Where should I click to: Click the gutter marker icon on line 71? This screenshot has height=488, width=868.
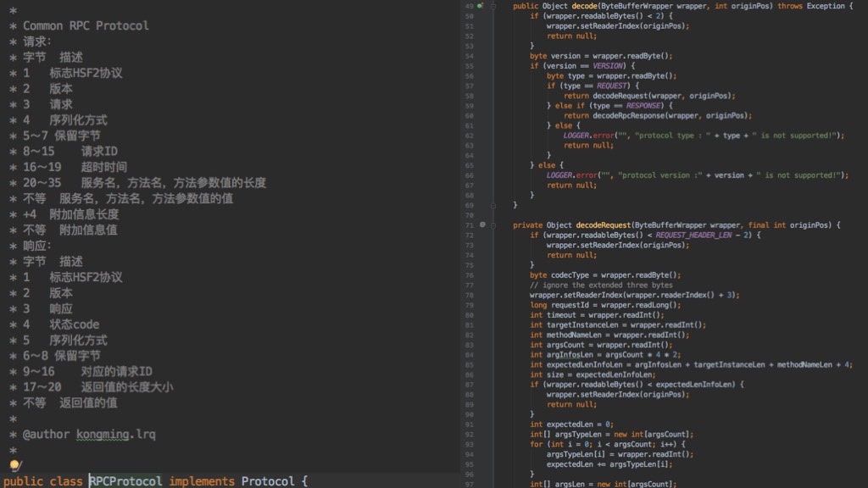coord(482,225)
